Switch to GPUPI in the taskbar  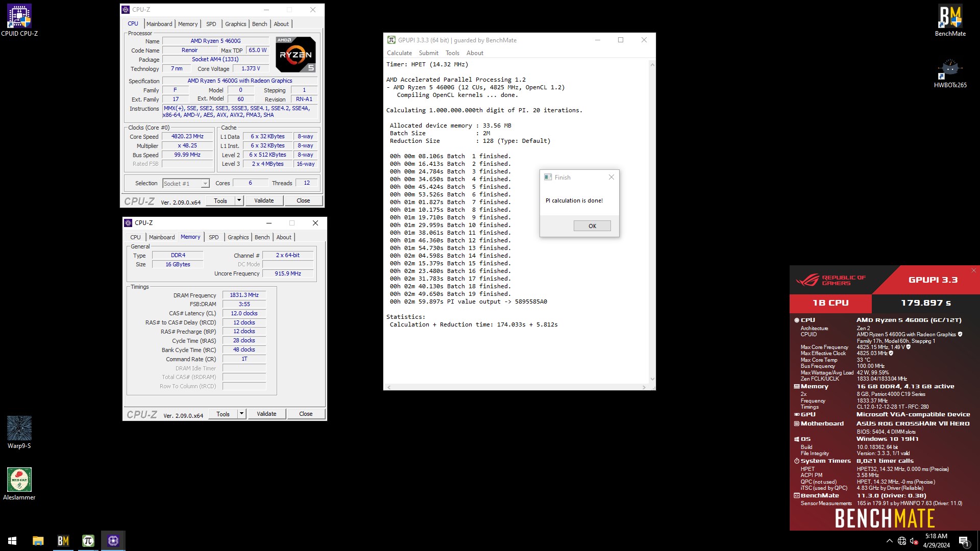tap(88, 540)
